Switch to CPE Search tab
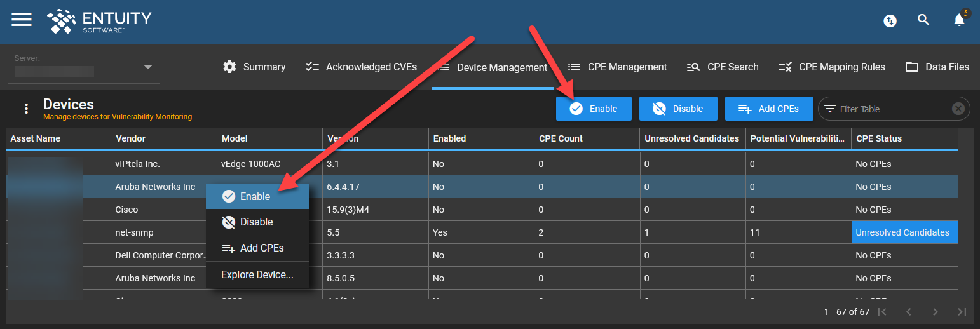Viewport: 980px width, 329px height. click(723, 67)
